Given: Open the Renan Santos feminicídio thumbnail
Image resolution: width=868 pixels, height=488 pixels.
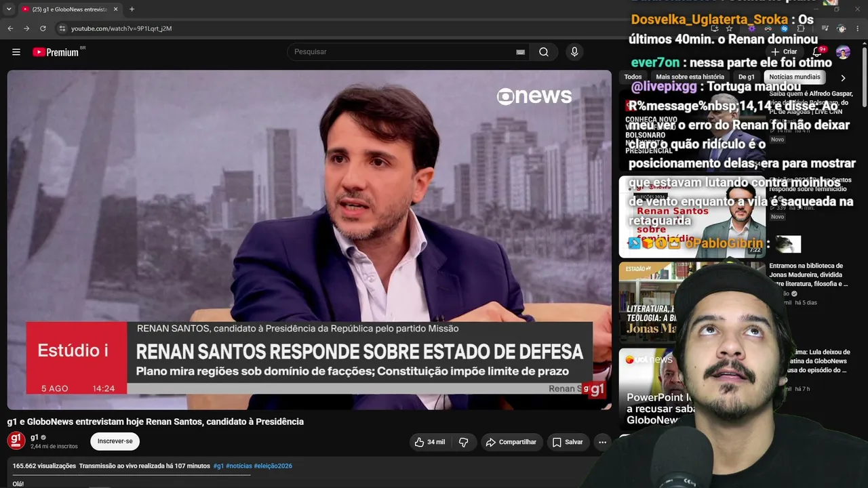Looking at the screenshot, I should [x=692, y=217].
